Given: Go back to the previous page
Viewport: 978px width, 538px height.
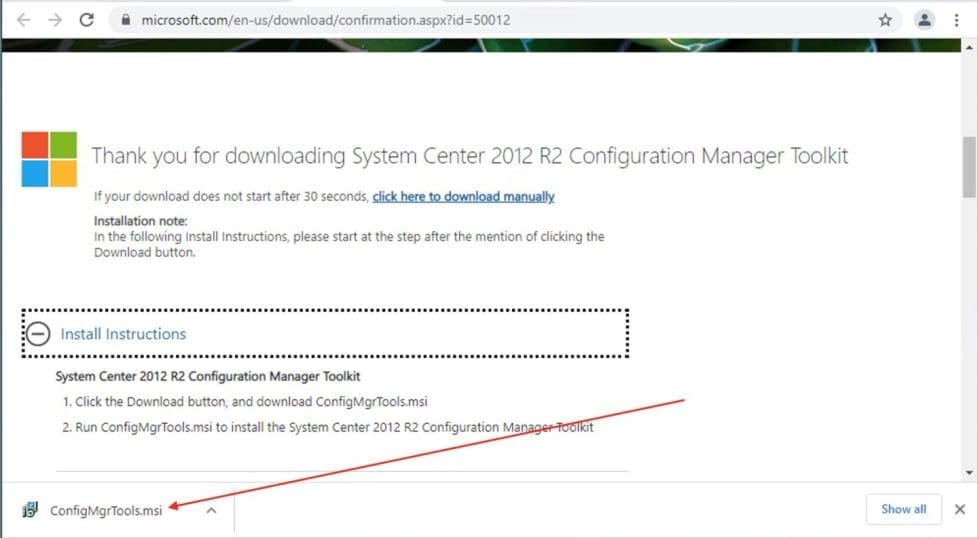Looking at the screenshot, I should [x=24, y=20].
